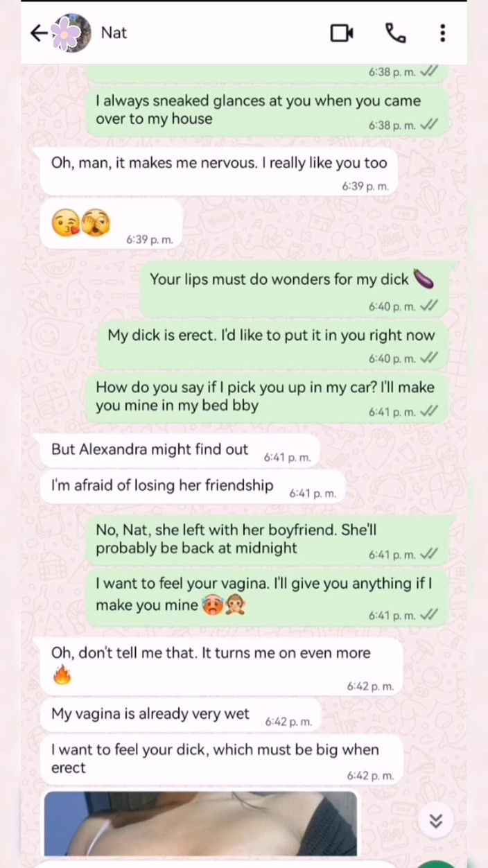Tap 6:41 timestamp beside Alexandra message

pos(287,458)
